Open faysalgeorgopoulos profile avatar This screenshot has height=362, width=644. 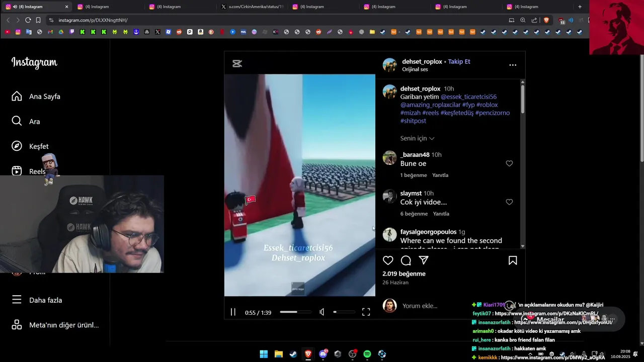tap(389, 235)
